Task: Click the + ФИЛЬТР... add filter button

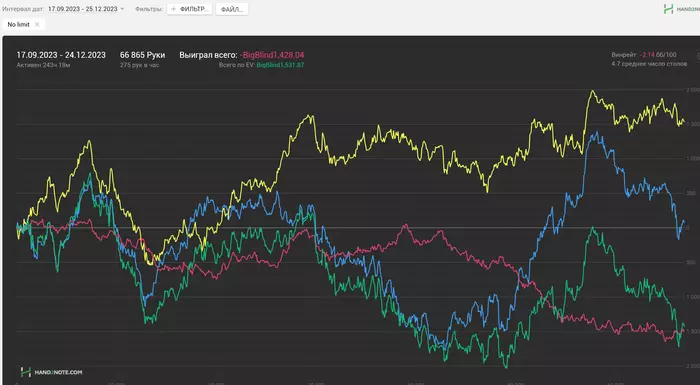Action: coord(189,9)
